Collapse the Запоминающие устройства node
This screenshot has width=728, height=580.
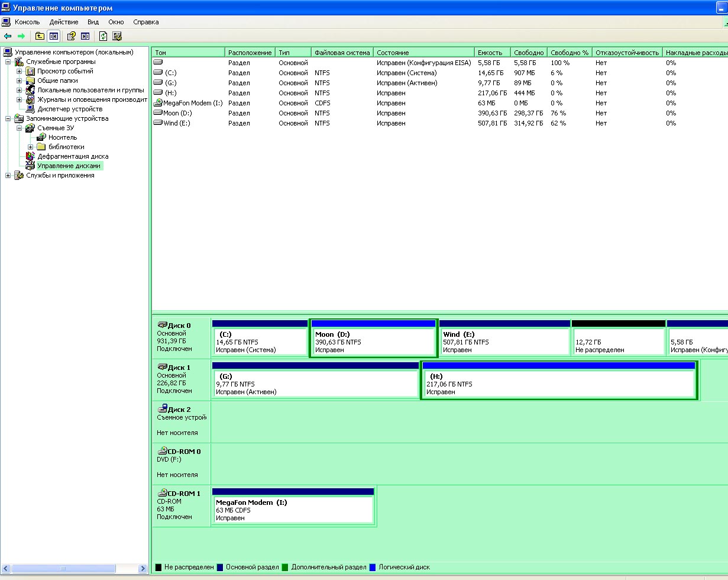click(x=8, y=118)
